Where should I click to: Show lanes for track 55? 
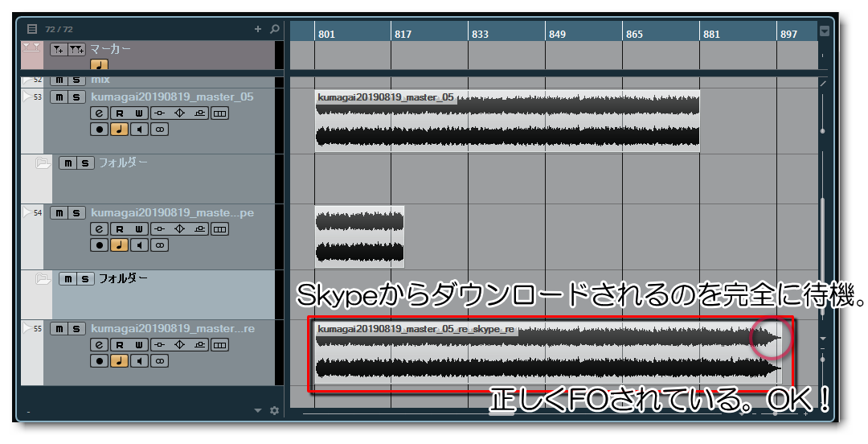(x=219, y=345)
